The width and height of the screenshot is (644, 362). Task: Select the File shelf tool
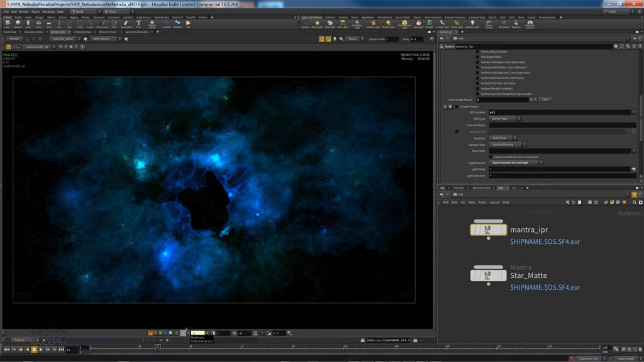[x=188, y=25]
